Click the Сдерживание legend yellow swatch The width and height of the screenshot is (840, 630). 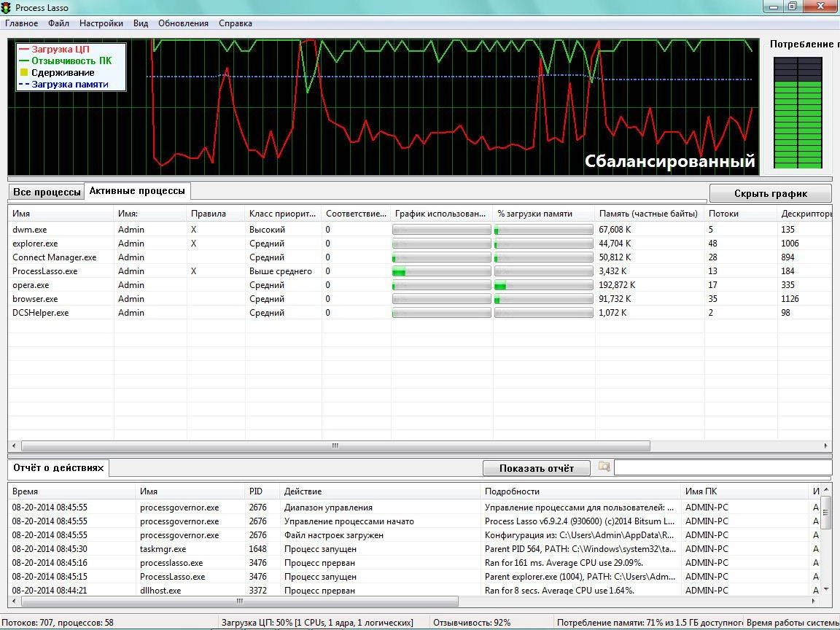[23, 72]
